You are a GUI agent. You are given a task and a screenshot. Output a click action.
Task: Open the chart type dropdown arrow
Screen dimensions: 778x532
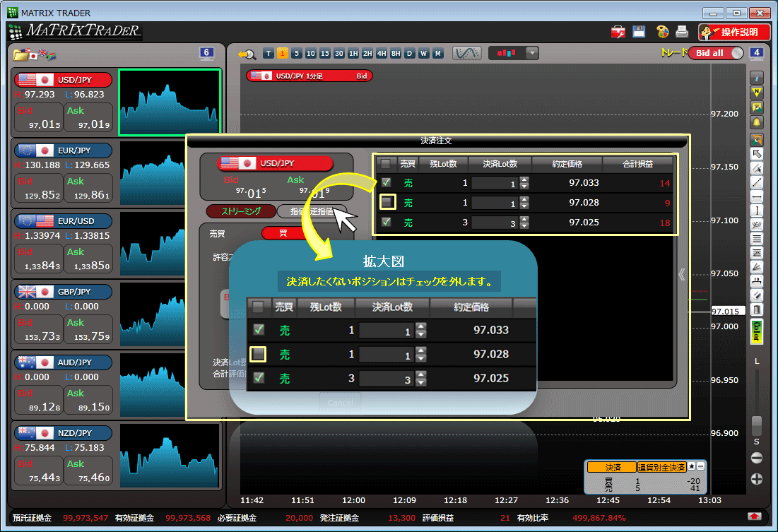[532, 53]
